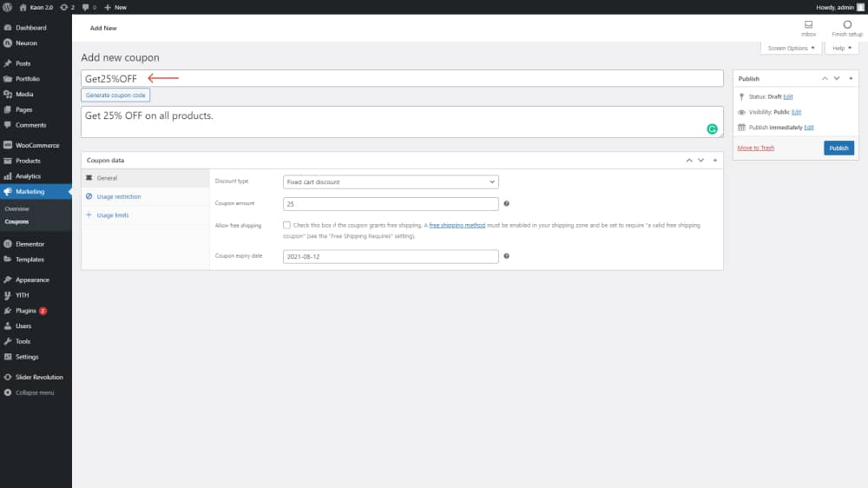Collapse the Publish panel with the triangle toggle

[x=851, y=78]
